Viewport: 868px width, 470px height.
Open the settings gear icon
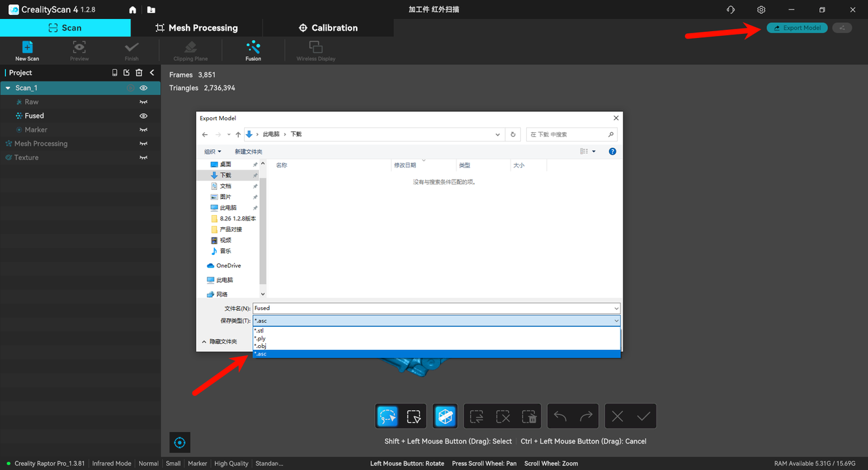pos(762,10)
